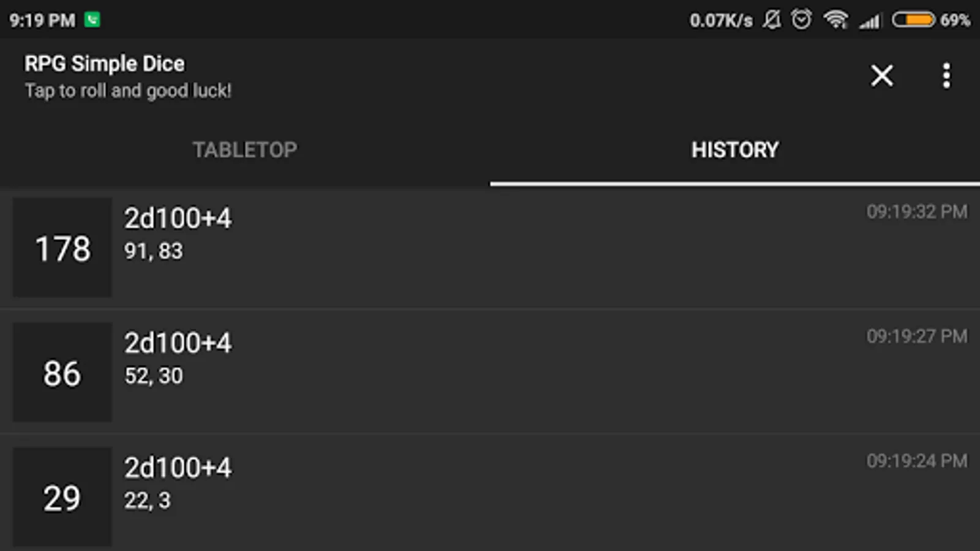Tap the battery indicator icon
The width and height of the screenshot is (980, 551).
click(x=913, y=20)
